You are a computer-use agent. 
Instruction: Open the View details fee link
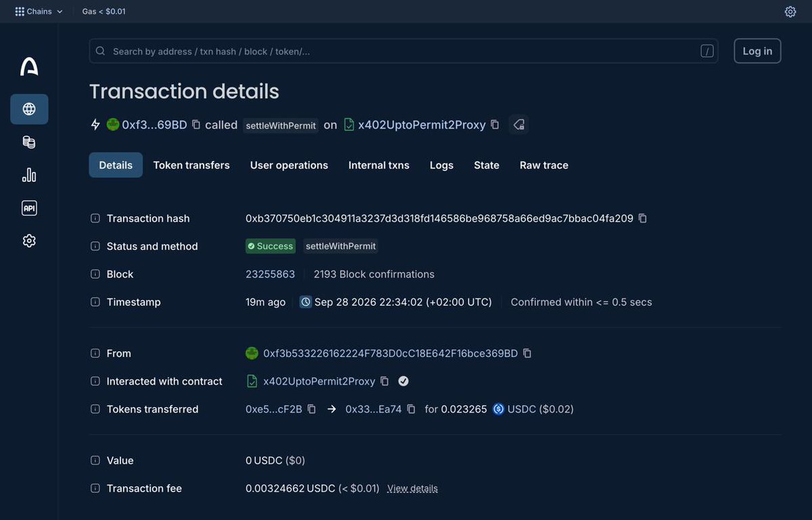coord(412,488)
